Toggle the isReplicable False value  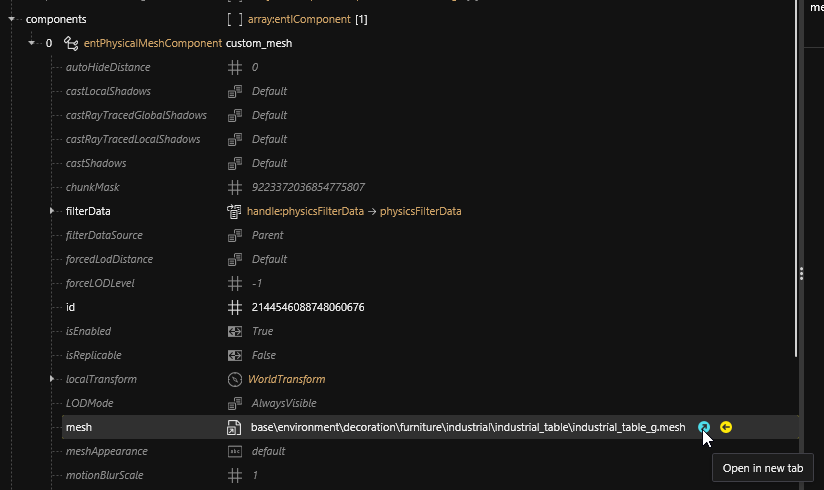coord(264,355)
